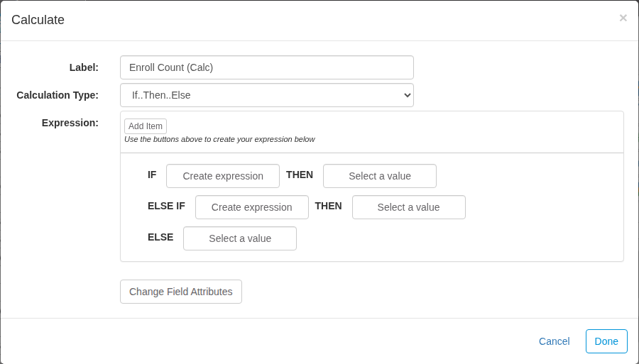Viewport: 639px width, 364px height.
Task: Open the Calculation Type dropdown
Action: pyautogui.click(x=267, y=95)
